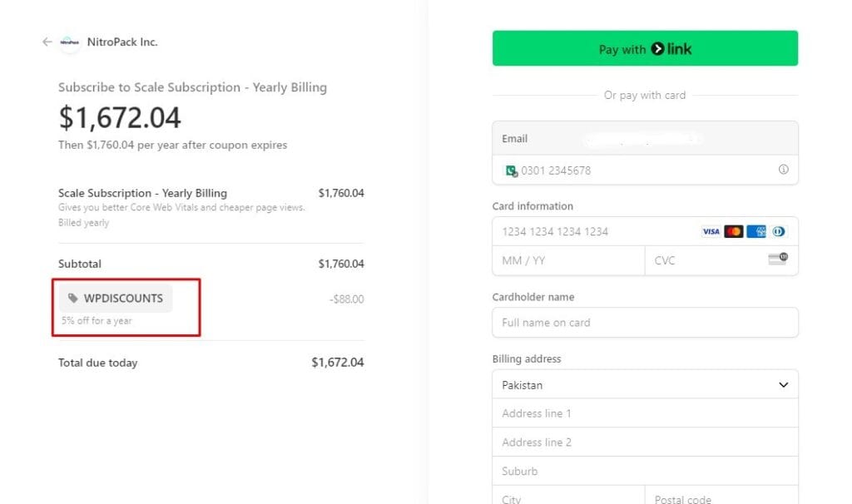This screenshot has width=852, height=504.
Task: Focus the Email field
Action: 645,139
